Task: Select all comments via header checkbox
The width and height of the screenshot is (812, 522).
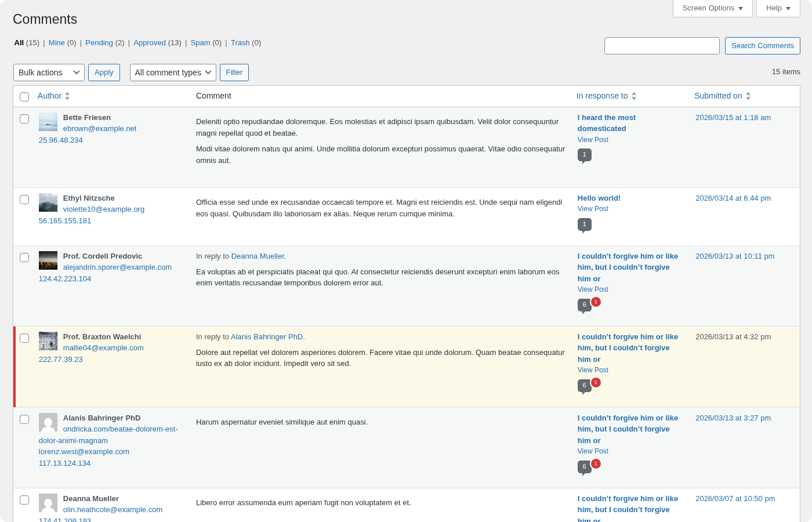Action: [x=24, y=97]
